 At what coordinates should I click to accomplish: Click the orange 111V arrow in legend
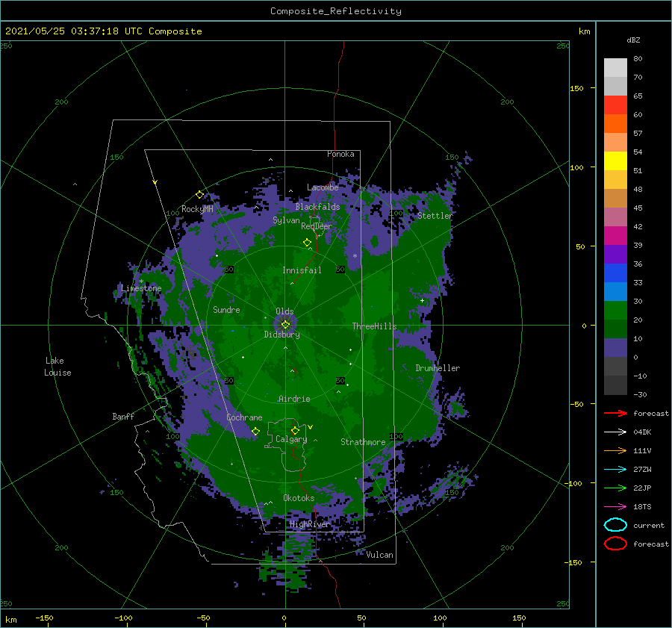[615, 450]
